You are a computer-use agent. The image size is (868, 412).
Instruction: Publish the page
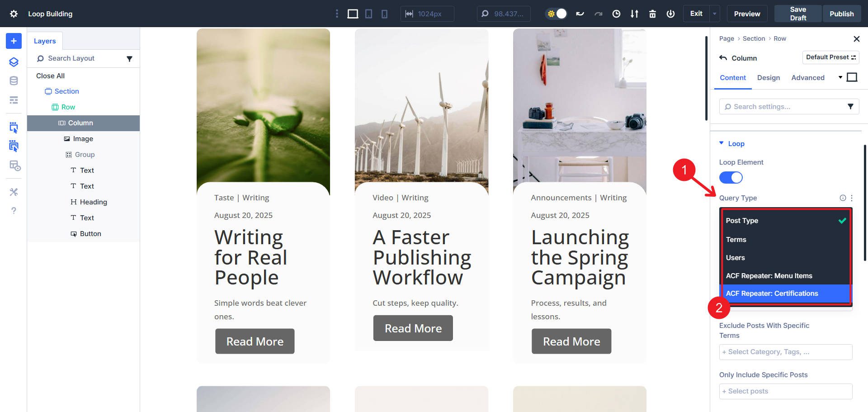[x=841, y=14]
